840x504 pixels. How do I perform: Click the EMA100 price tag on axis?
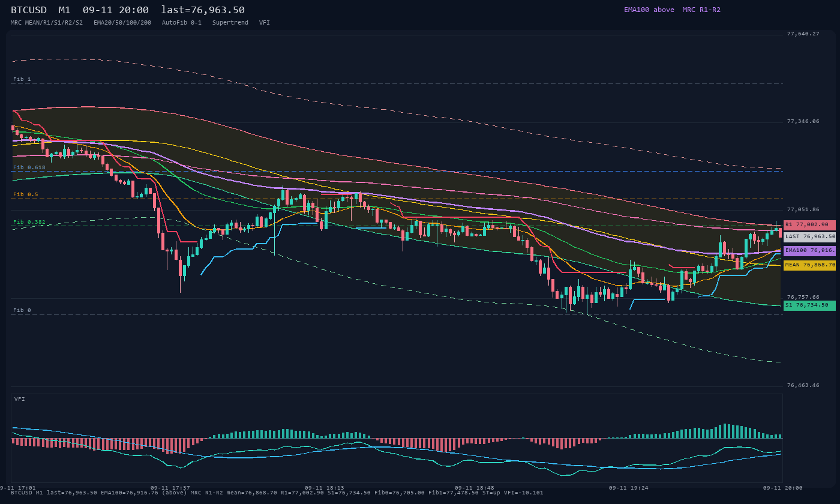[x=809, y=250]
